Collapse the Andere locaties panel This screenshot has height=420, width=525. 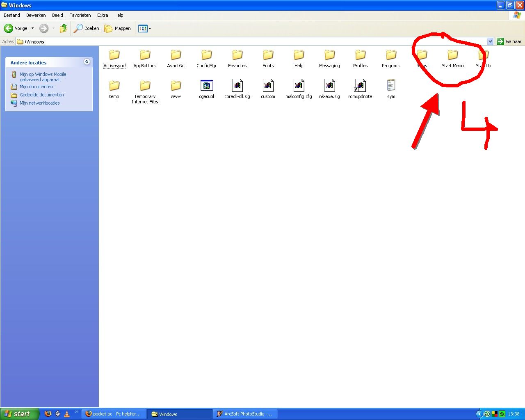click(x=87, y=62)
